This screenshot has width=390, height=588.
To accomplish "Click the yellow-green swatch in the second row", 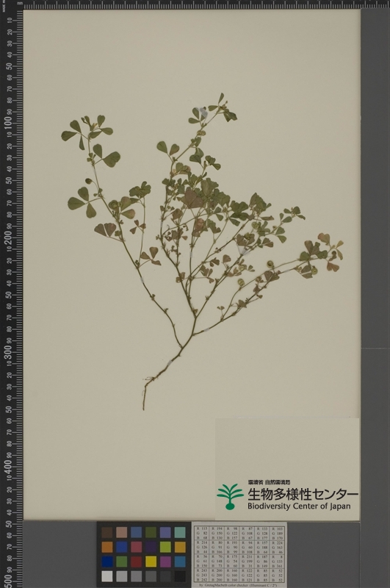I will (165, 547).
